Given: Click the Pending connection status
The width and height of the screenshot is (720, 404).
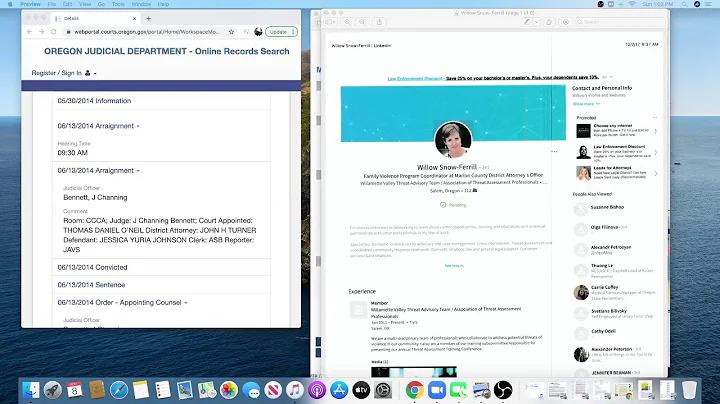Looking at the screenshot, I should pos(453,205).
